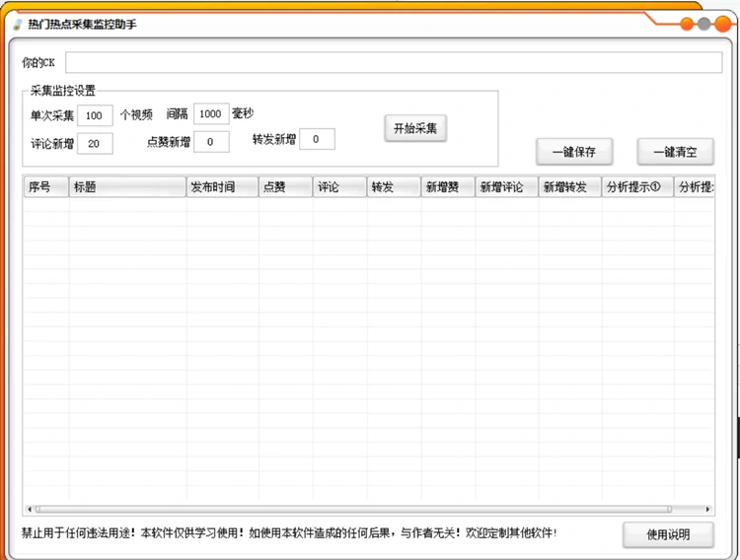Click the 间隔 milliseconds field
Image resolution: width=740 pixels, height=560 pixels.
(x=211, y=113)
